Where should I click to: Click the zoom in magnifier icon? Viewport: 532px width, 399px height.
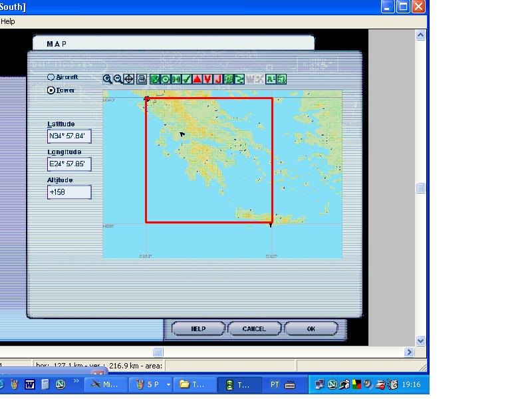coord(107,79)
